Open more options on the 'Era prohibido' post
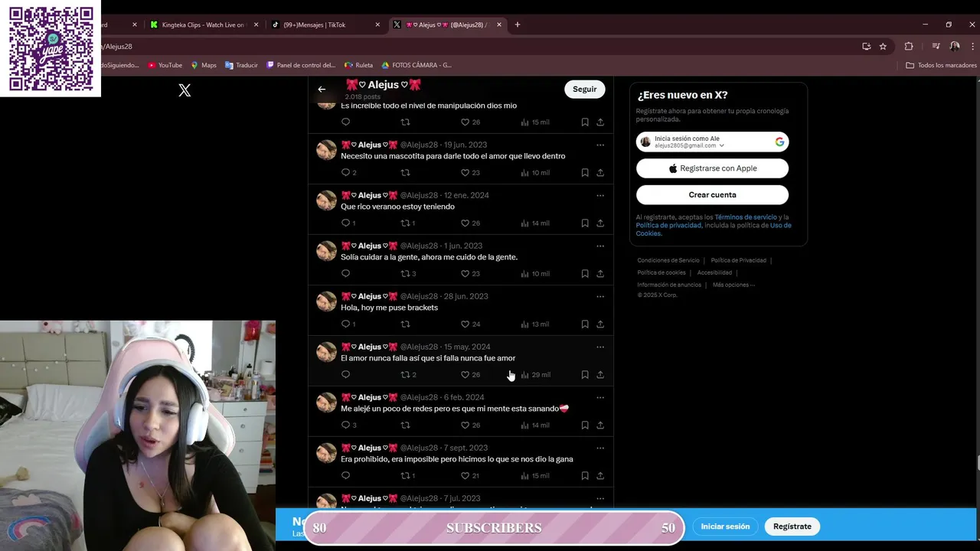The width and height of the screenshot is (980, 551). (x=600, y=448)
